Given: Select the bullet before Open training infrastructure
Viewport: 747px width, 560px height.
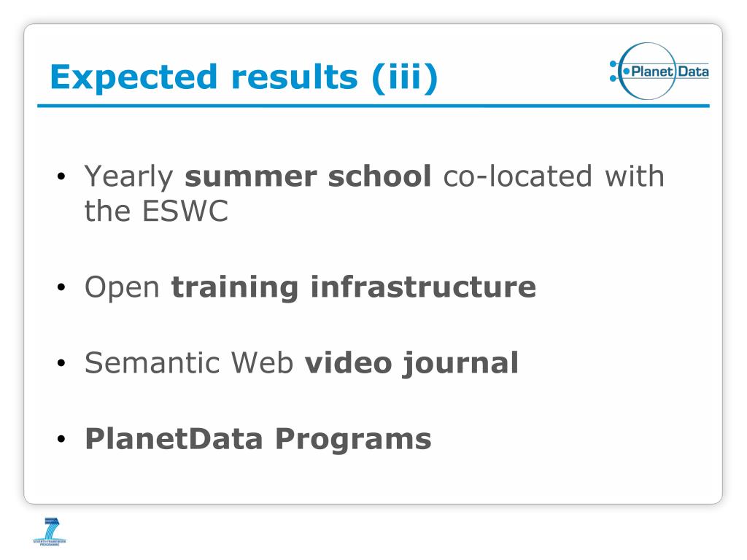Looking at the screenshot, I should click(61, 287).
